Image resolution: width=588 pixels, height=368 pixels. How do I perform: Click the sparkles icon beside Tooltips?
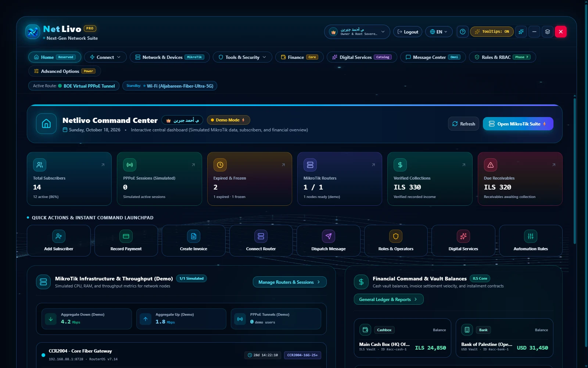pos(521,32)
